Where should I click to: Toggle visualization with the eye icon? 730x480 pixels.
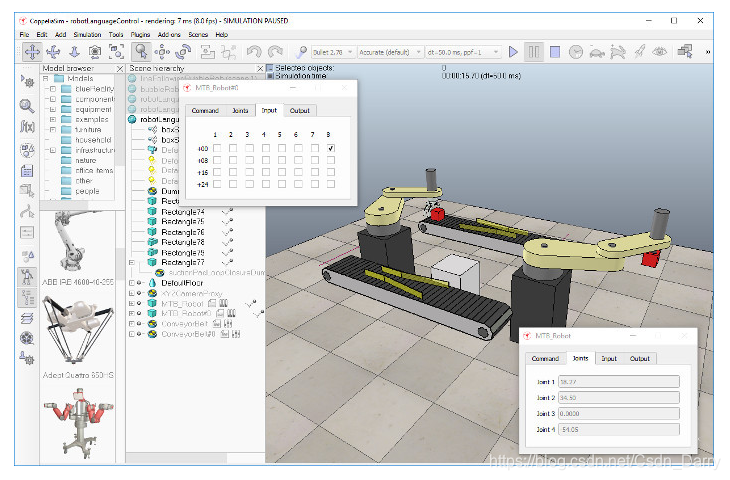[660, 52]
